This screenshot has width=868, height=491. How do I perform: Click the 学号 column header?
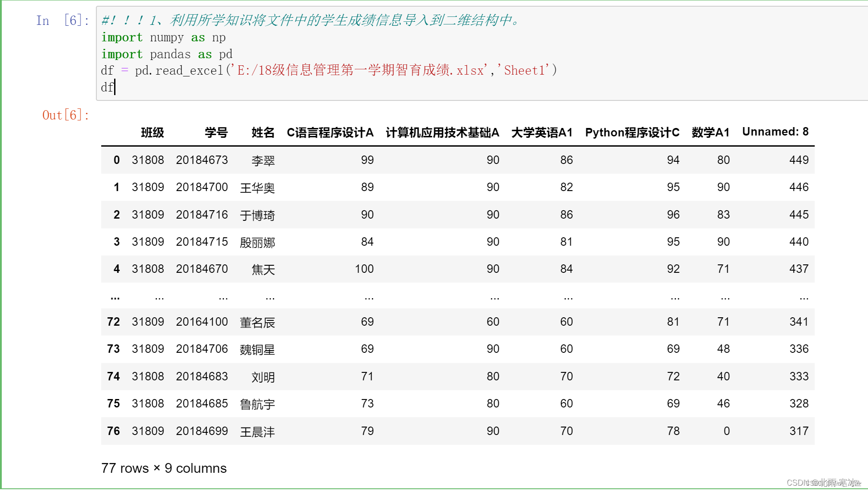216,132
